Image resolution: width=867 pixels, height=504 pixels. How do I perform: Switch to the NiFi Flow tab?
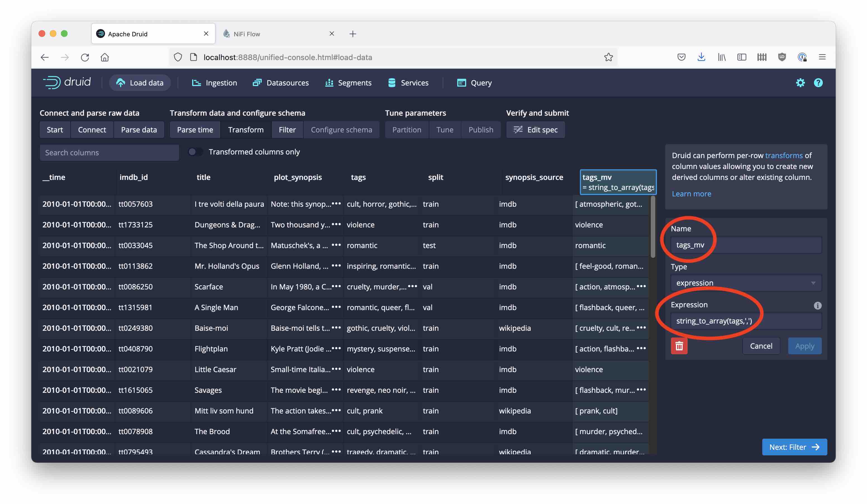click(246, 34)
